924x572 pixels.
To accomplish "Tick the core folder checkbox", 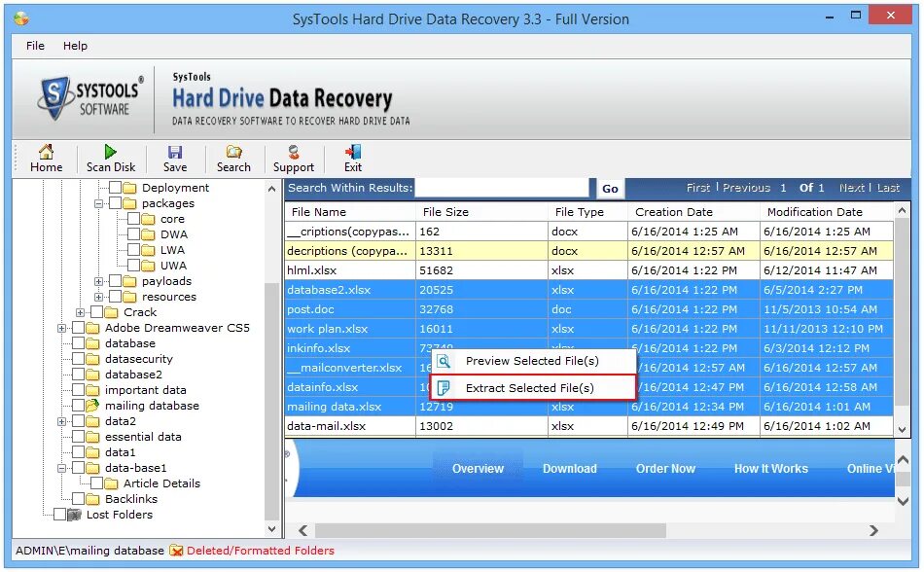I will pyautogui.click(x=134, y=219).
